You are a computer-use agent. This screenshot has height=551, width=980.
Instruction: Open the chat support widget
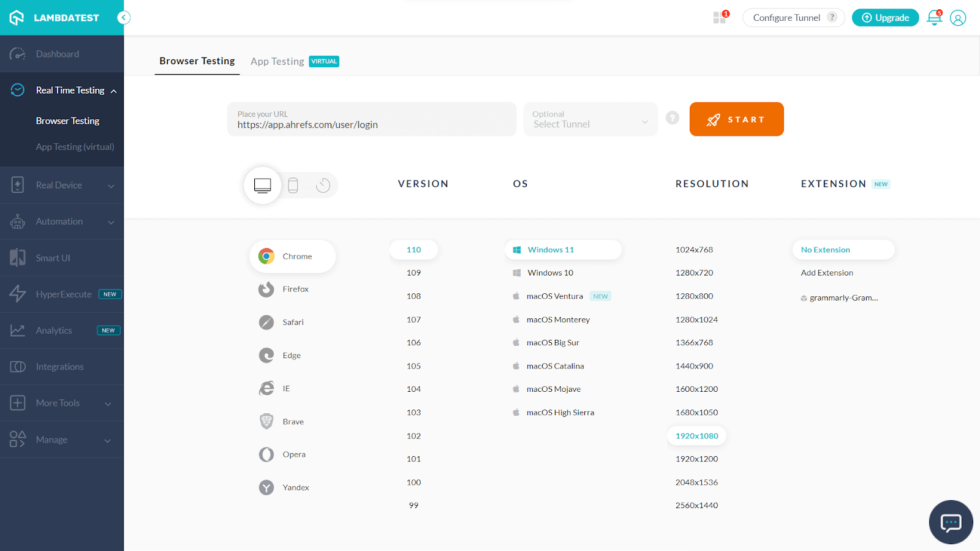click(951, 522)
